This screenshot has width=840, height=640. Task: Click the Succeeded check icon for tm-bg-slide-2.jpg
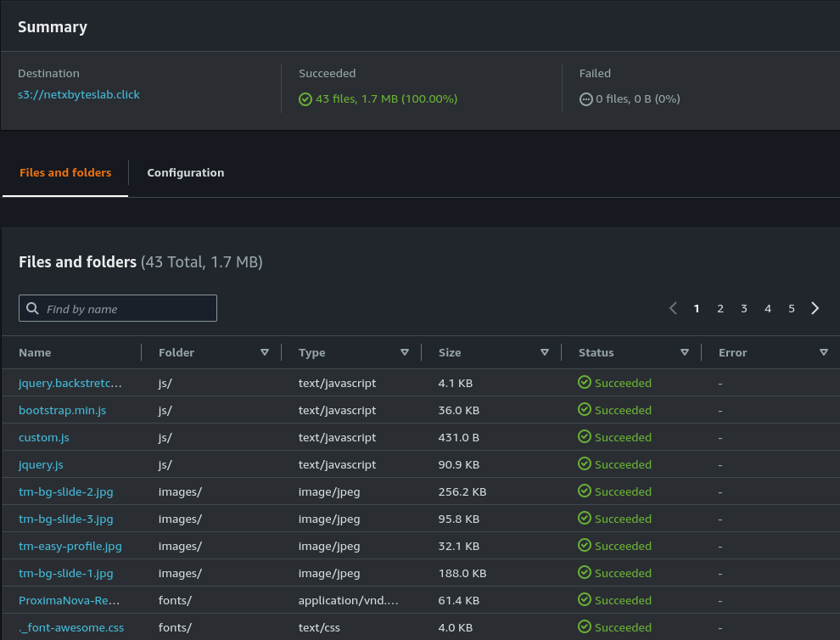(585, 491)
